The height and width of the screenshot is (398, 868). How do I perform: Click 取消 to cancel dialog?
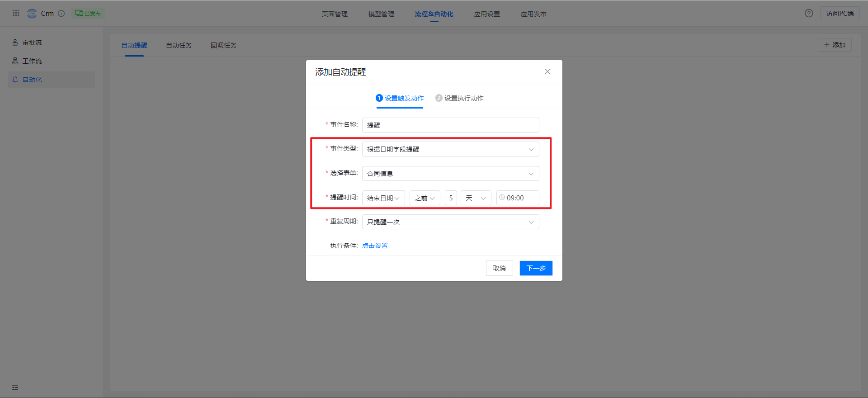coord(499,268)
